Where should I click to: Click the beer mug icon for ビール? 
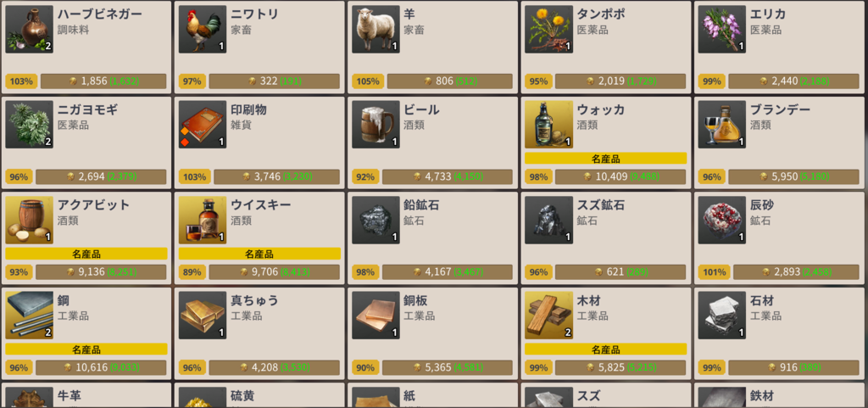[376, 125]
